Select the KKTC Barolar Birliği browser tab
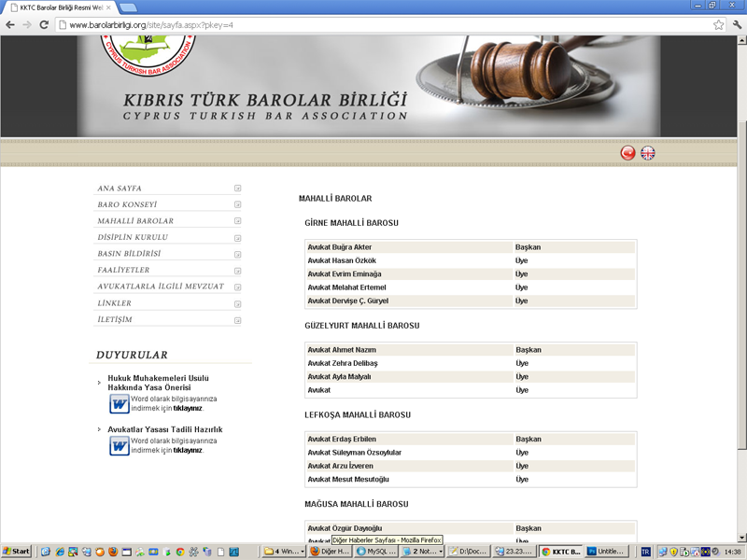This screenshot has height=560, width=747. [60, 7]
